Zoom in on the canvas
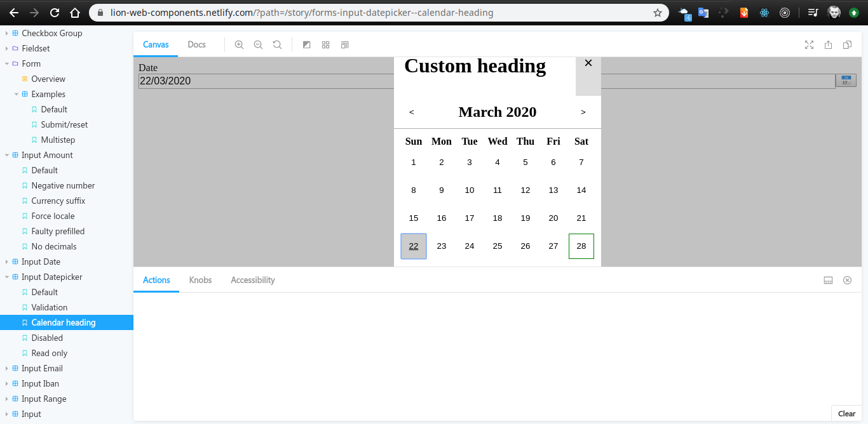This screenshot has width=868, height=424. click(x=239, y=44)
